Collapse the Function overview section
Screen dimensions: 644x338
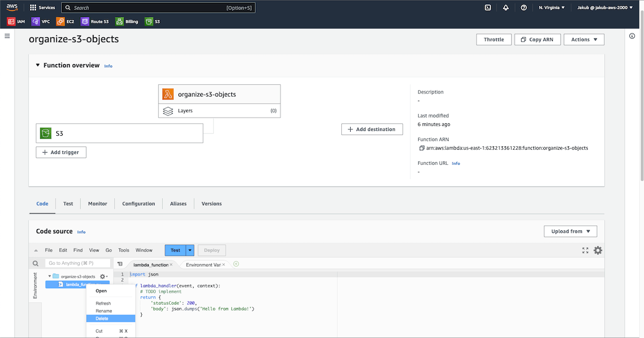click(38, 65)
